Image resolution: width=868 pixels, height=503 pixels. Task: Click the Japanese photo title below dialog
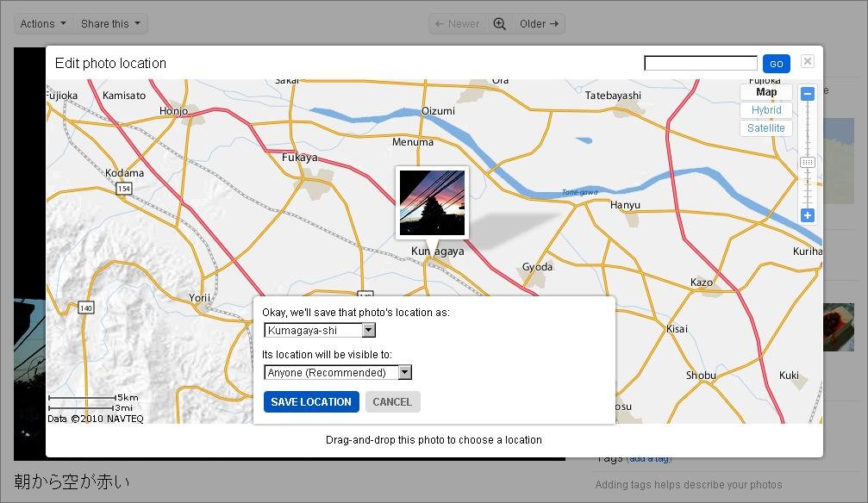(x=72, y=481)
